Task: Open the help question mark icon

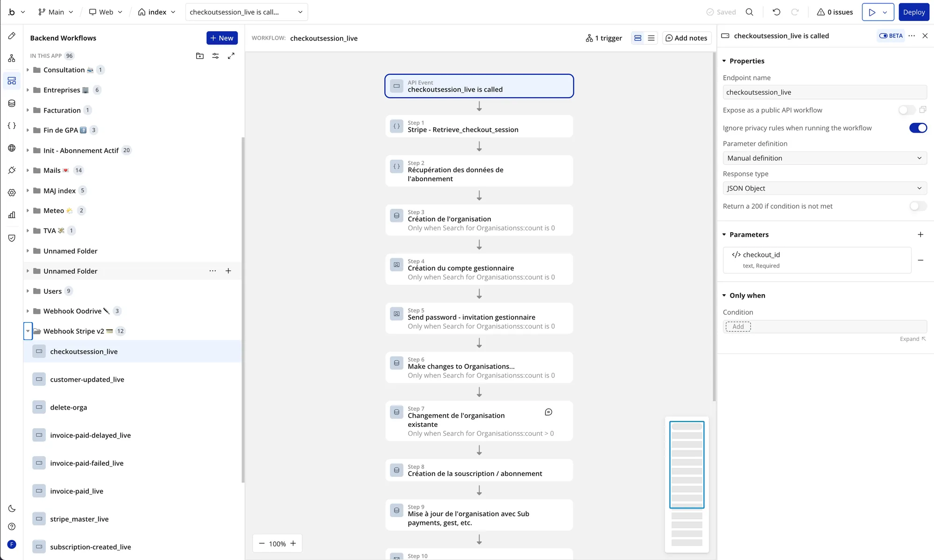Action: point(12,526)
